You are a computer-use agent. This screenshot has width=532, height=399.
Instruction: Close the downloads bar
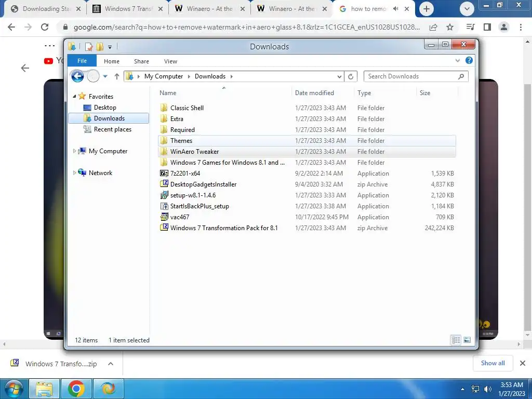pos(523,363)
